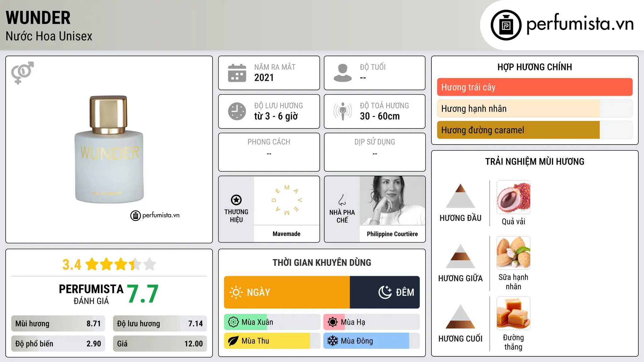This screenshot has width=644, height=362.
Task: Click the Giá 12.00 score row
Action: pyautogui.click(x=160, y=344)
